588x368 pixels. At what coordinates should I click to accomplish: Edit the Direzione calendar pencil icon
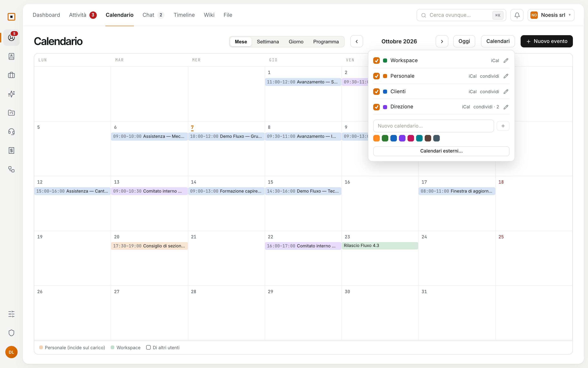point(506,107)
